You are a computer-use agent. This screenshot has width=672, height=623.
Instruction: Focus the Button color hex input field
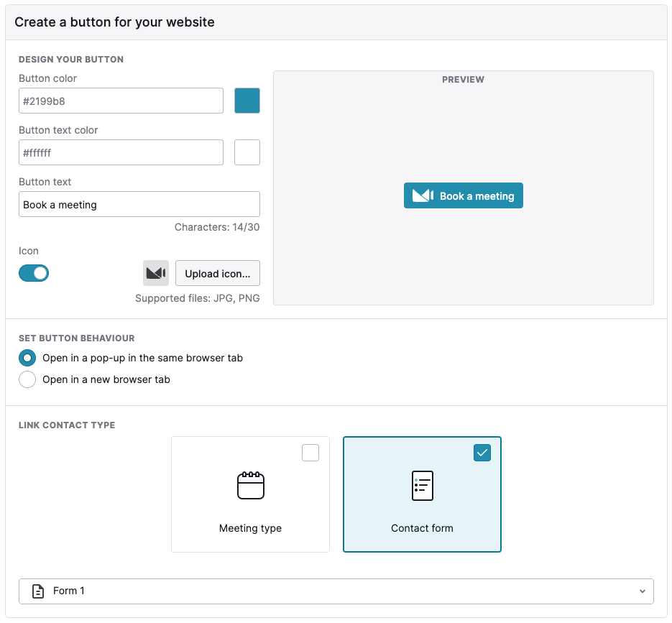[x=121, y=101]
